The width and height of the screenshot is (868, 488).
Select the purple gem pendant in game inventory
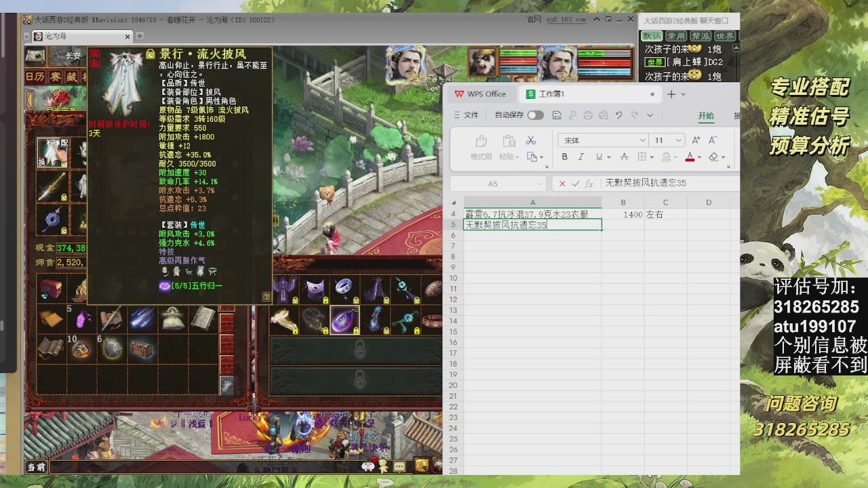coord(344,320)
